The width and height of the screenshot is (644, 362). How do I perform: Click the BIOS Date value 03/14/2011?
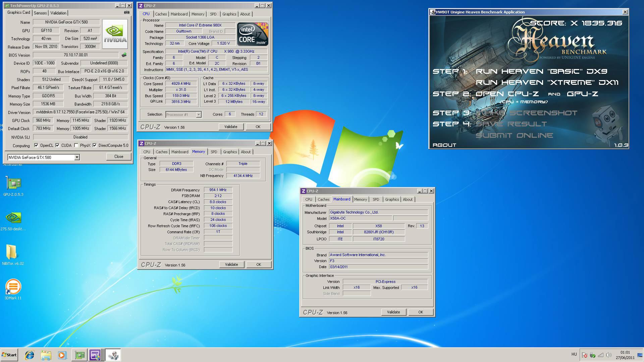tap(378, 267)
